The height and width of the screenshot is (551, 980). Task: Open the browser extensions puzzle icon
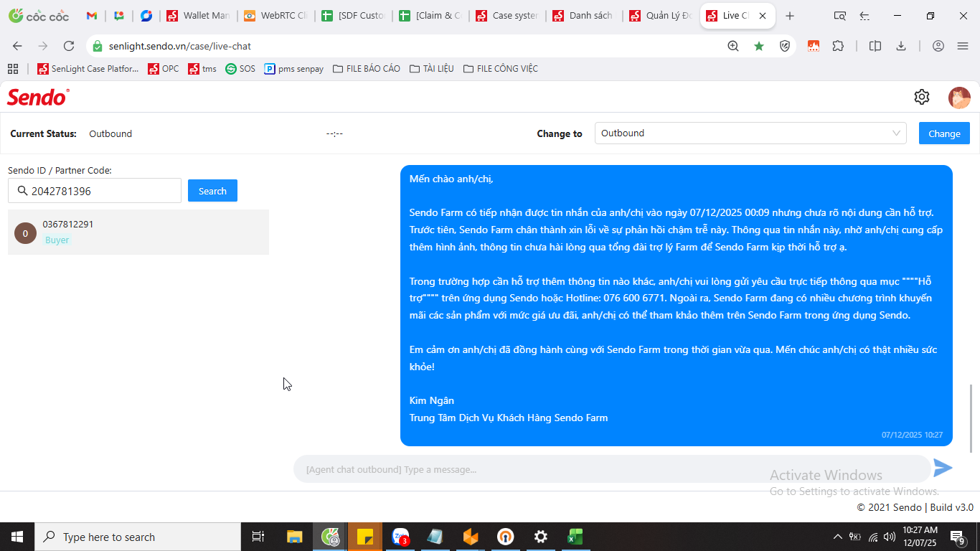[838, 46]
